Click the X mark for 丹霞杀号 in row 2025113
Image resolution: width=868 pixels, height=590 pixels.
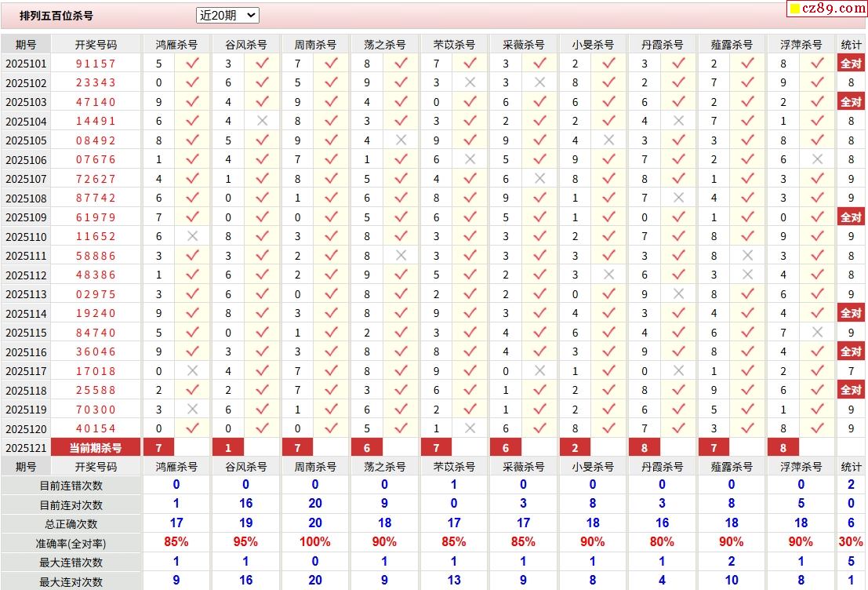pyautogui.click(x=679, y=293)
